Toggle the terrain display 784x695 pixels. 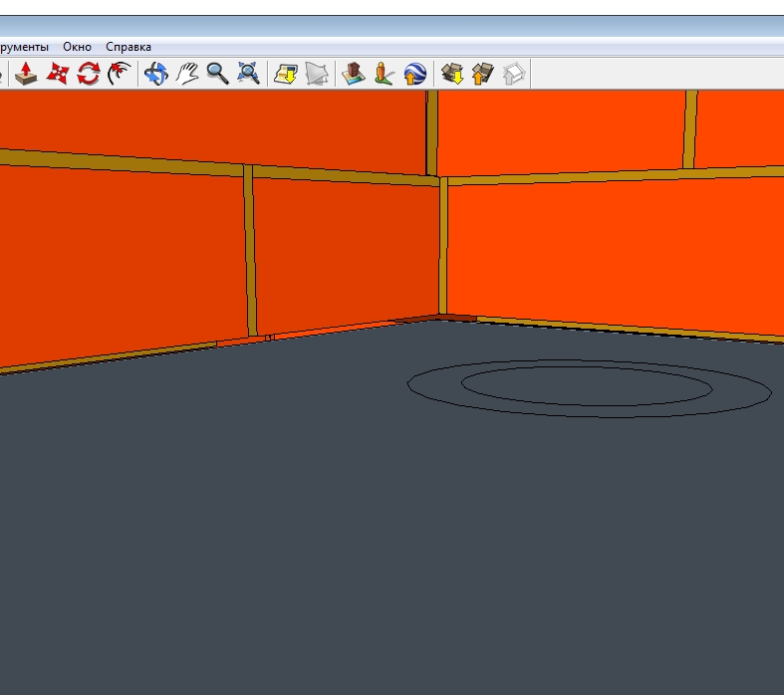[317, 74]
